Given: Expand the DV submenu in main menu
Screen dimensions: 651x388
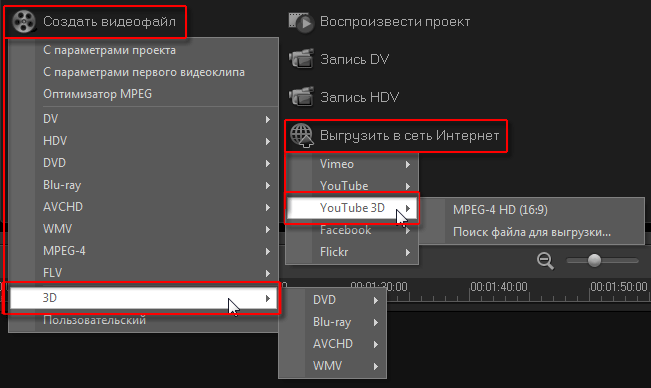Looking at the screenshot, I should point(143,119).
